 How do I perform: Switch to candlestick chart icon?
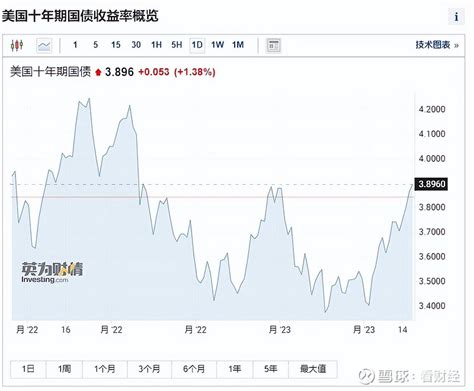coord(17,45)
